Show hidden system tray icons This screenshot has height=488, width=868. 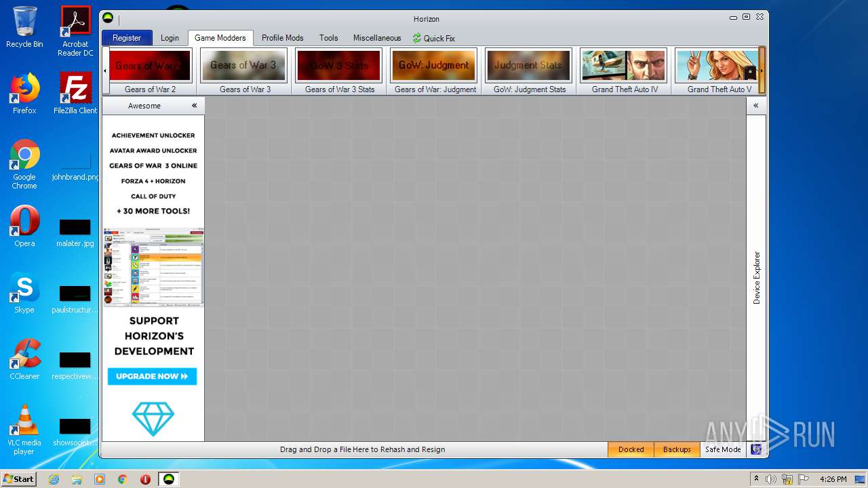[756, 479]
